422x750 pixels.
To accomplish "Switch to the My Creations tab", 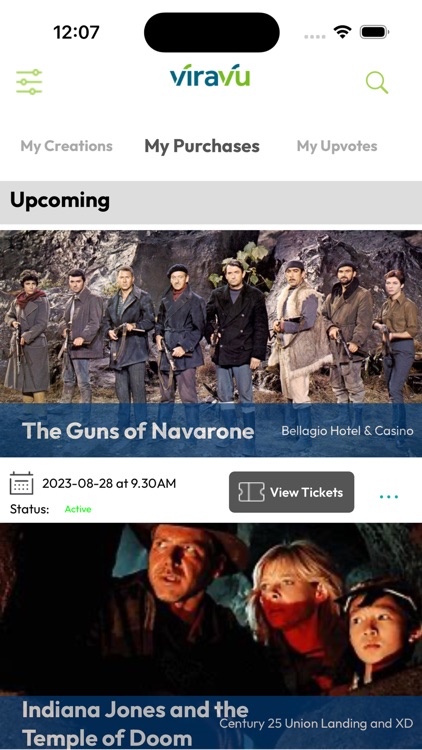I will [67, 146].
